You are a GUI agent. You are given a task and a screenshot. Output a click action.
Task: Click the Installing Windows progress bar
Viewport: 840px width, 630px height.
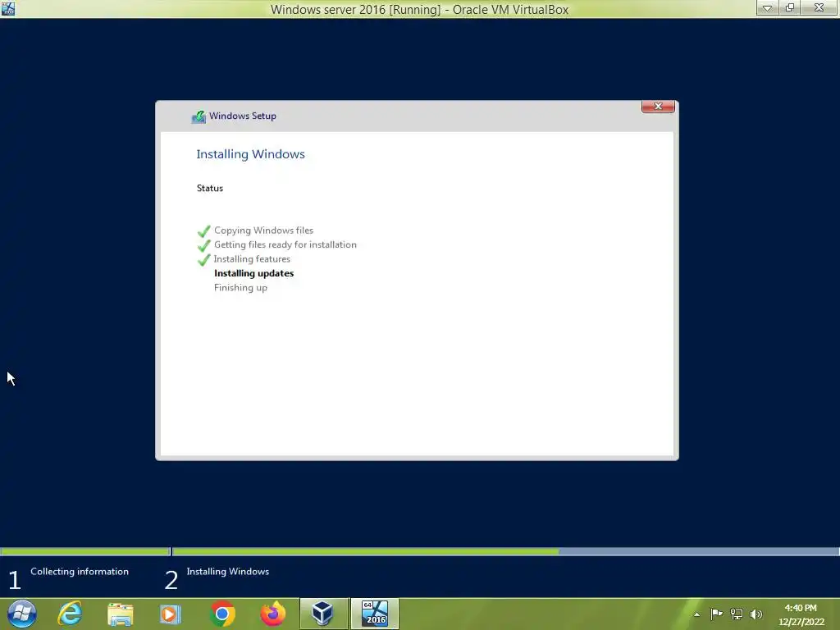pos(505,551)
